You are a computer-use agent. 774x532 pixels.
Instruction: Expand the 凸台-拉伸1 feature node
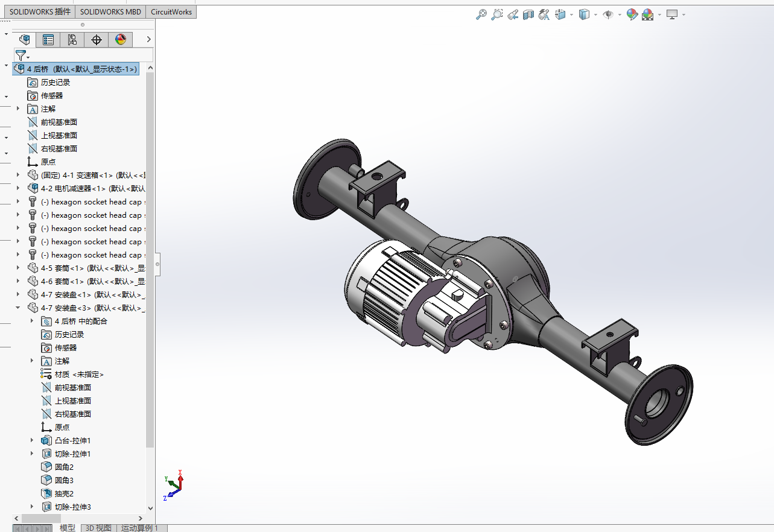32,440
